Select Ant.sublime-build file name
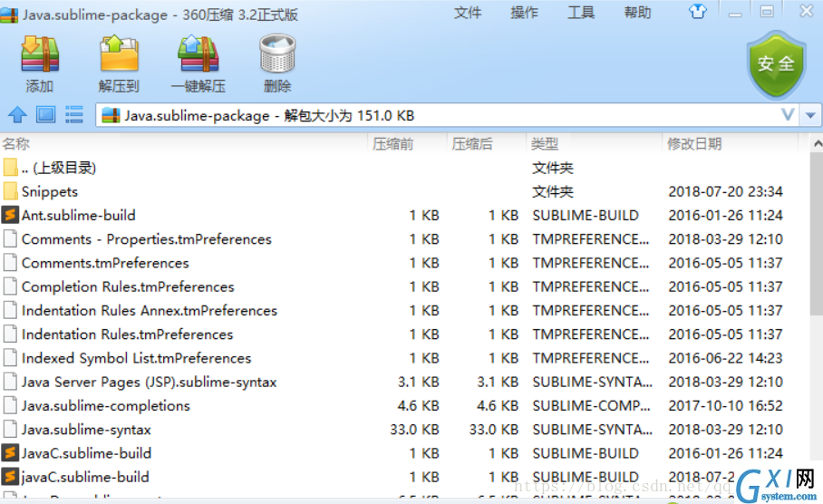Image resolution: width=823 pixels, height=504 pixels. (x=78, y=215)
